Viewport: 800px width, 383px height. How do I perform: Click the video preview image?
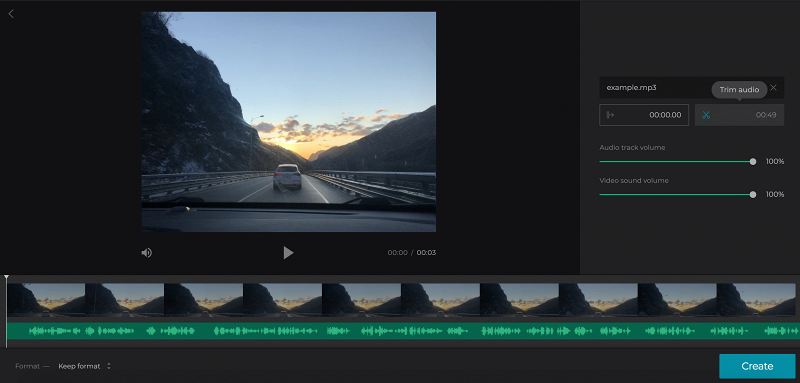pos(289,122)
